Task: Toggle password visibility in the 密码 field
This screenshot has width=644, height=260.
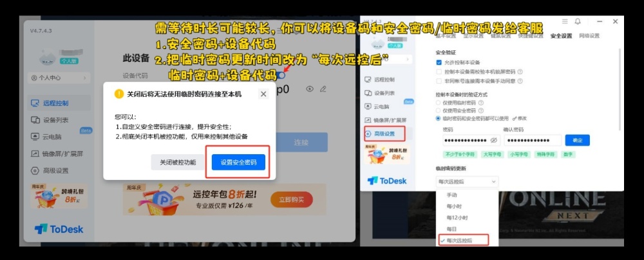Action: pyautogui.click(x=494, y=140)
